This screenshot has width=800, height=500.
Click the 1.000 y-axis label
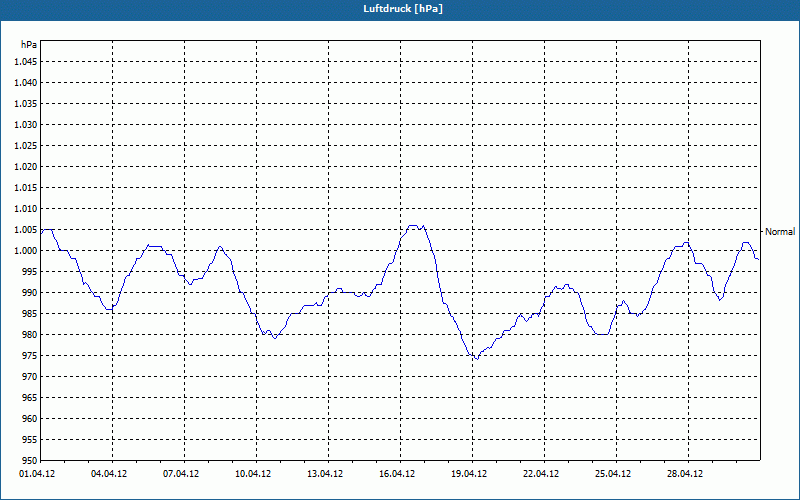coord(26,251)
